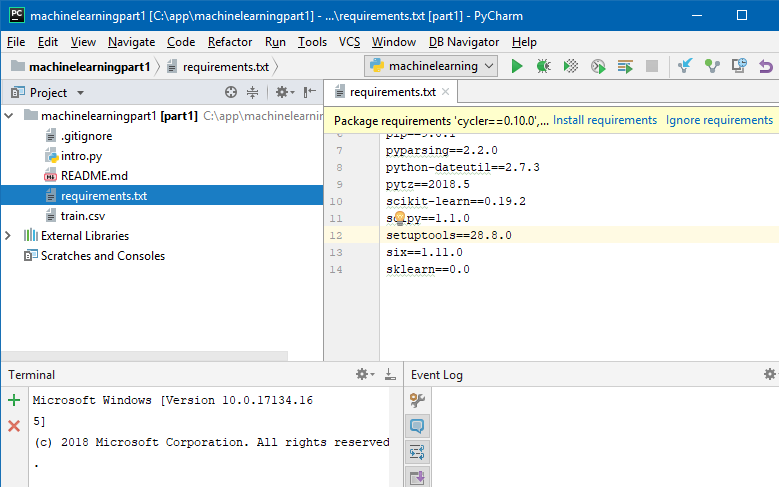Open Project panel settings gear

[284, 92]
